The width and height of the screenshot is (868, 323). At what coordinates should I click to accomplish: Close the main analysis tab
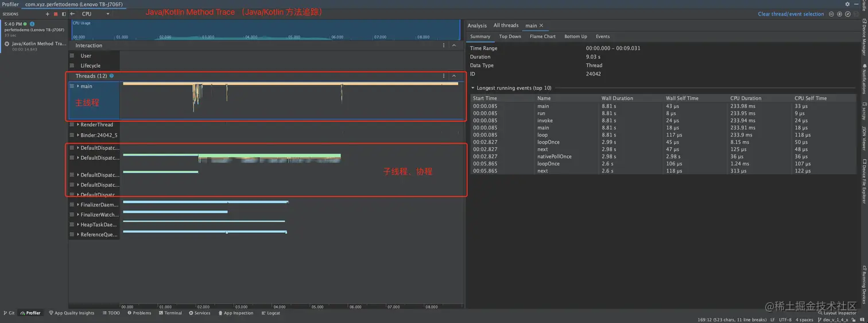coord(541,25)
